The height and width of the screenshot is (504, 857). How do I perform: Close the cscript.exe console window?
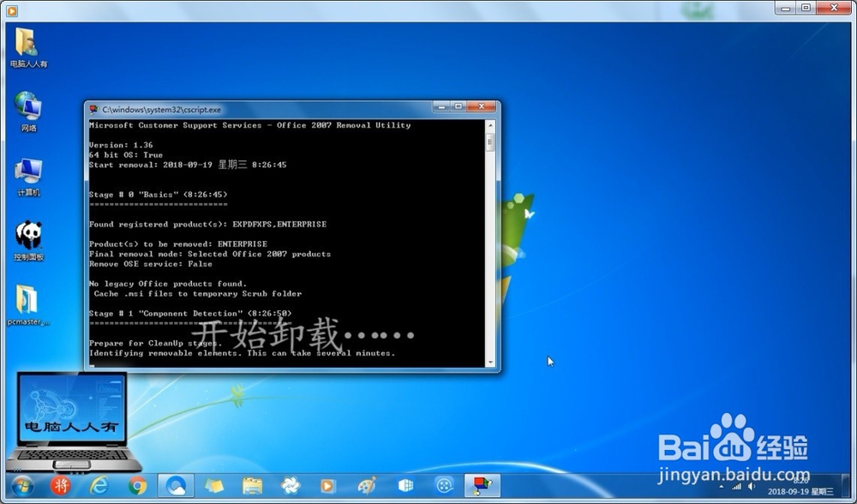coord(481,106)
